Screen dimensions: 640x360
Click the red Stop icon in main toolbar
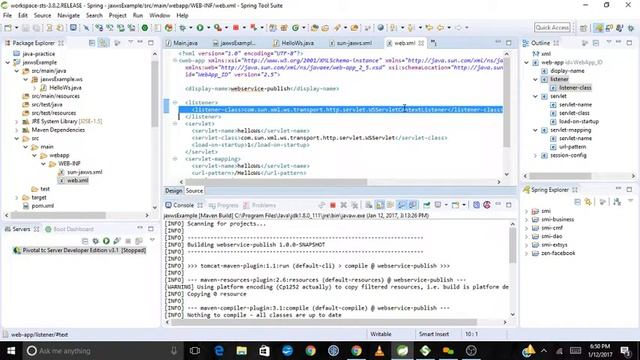236,28
